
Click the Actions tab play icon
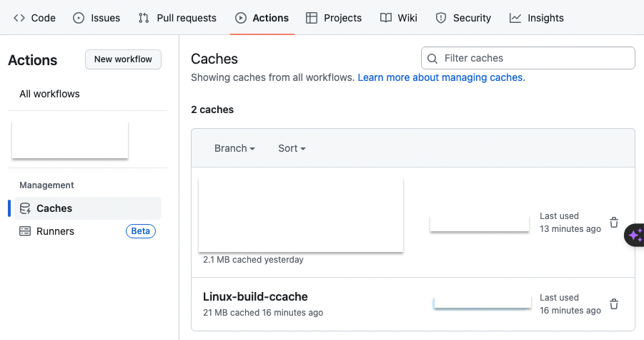click(x=241, y=18)
